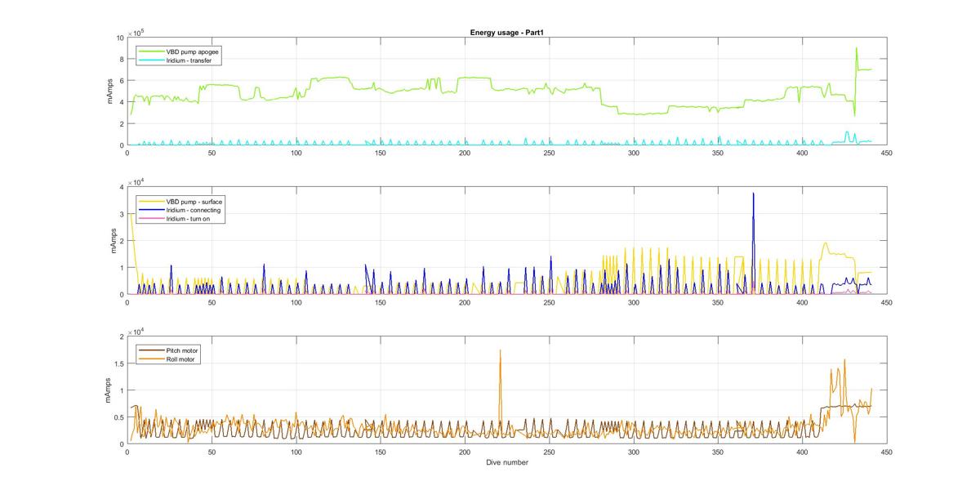This screenshot has width=980, height=499.
Task: Click y-tick '4' on the Iridium connecting plot
Action: [x=121, y=187]
